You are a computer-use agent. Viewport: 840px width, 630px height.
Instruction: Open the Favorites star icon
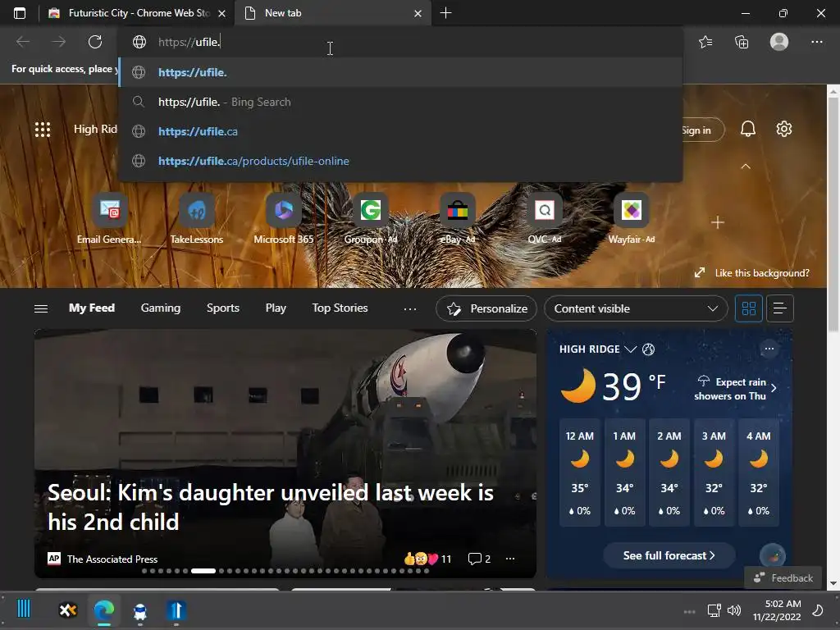click(x=705, y=42)
